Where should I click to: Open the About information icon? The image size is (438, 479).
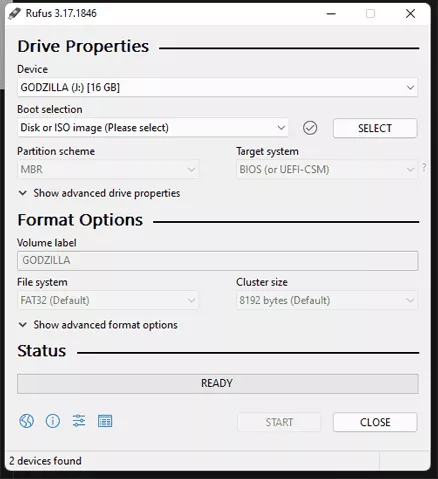(53, 421)
